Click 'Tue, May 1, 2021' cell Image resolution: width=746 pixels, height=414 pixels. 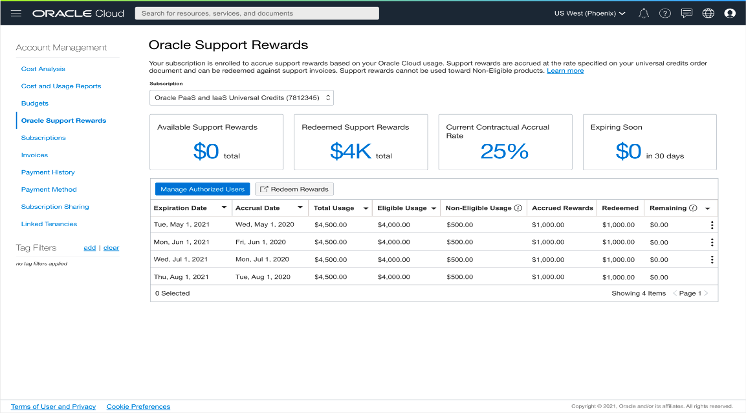[181, 225]
